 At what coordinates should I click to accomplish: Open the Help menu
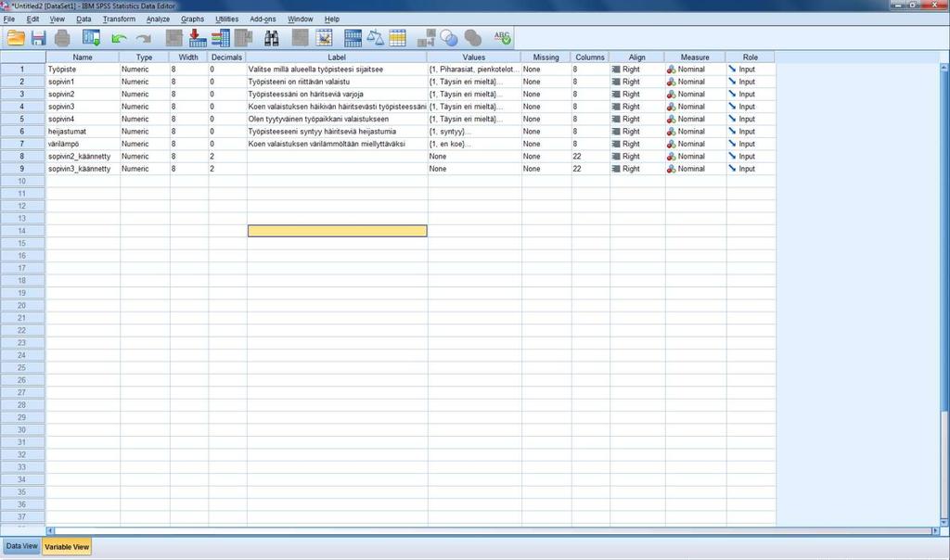pyautogui.click(x=331, y=19)
